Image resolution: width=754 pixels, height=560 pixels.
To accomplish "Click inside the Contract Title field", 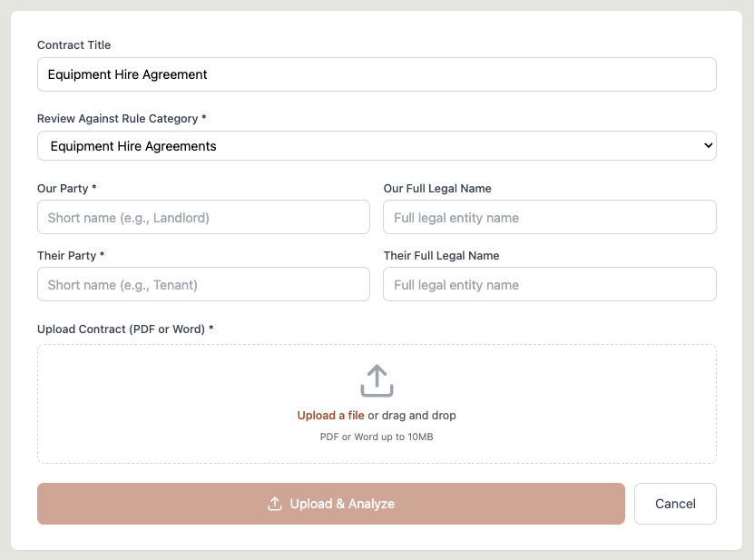I will (376, 74).
